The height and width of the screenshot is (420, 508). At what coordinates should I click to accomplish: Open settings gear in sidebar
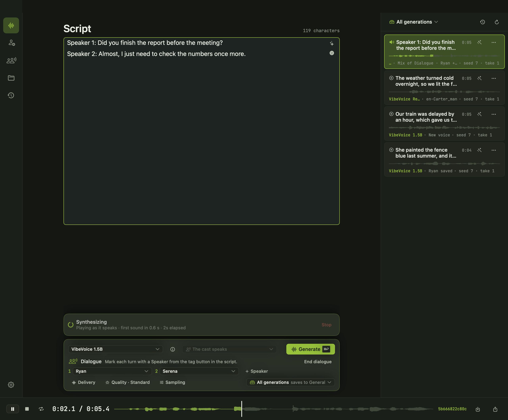click(x=11, y=385)
